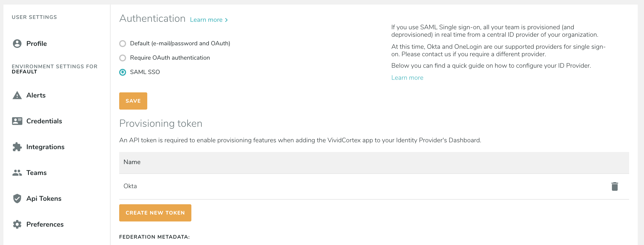Delete the Okta token with trash icon
The width and height of the screenshot is (644, 245).
(614, 186)
